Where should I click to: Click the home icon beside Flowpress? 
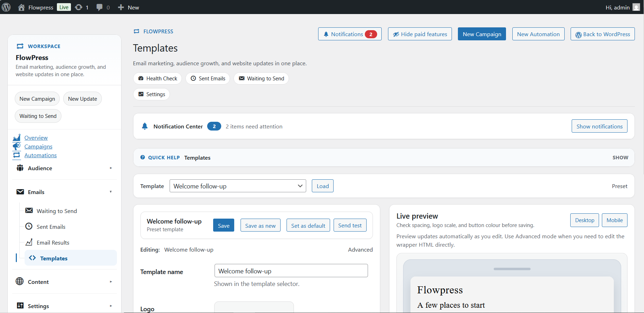tap(21, 7)
